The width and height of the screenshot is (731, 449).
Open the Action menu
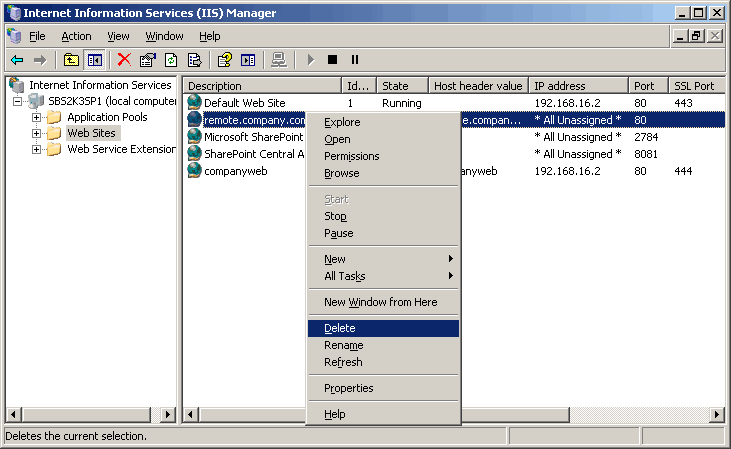[76, 36]
